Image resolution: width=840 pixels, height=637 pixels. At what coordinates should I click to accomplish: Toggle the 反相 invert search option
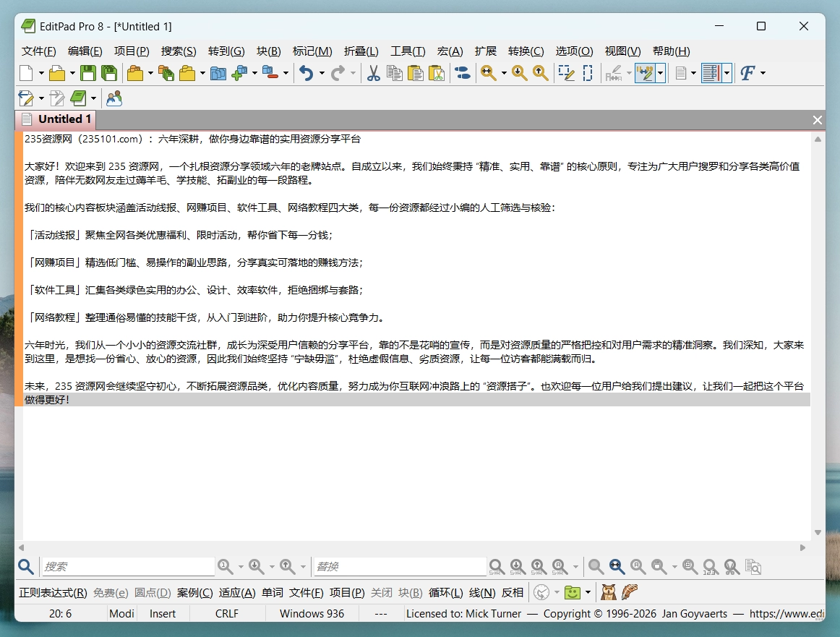(x=512, y=593)
